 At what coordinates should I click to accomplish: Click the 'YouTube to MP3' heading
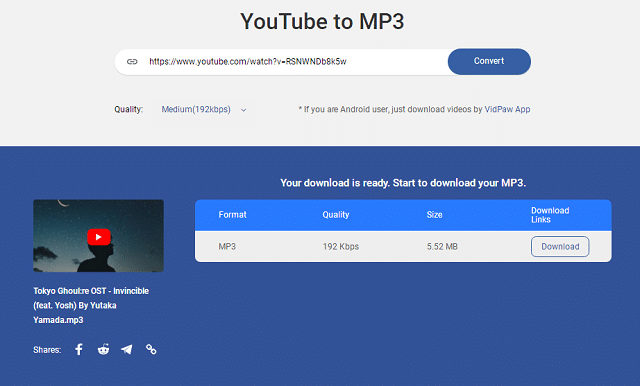(322, 21)
